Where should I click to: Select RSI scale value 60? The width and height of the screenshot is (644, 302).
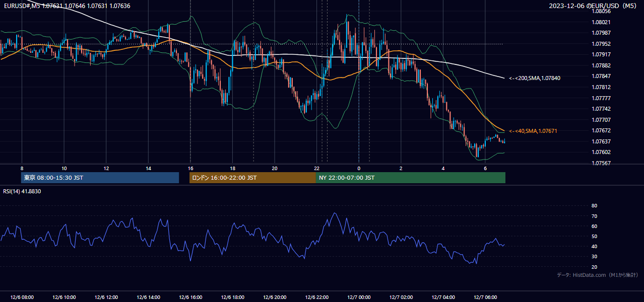tap(594, 226)
